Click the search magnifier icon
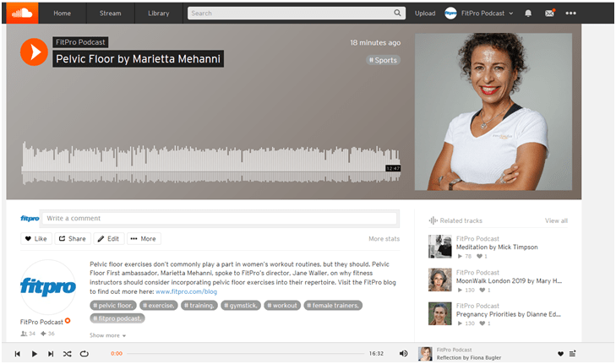Screen dimensions: 616x364 (397, 13)
